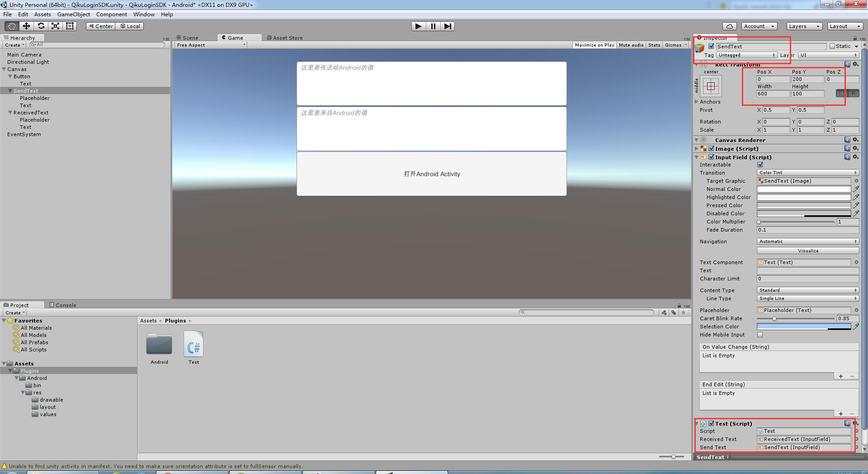Adjust Color Multiplier slider
The height and width of the screenshot is (474, 868).
[797, 222]
